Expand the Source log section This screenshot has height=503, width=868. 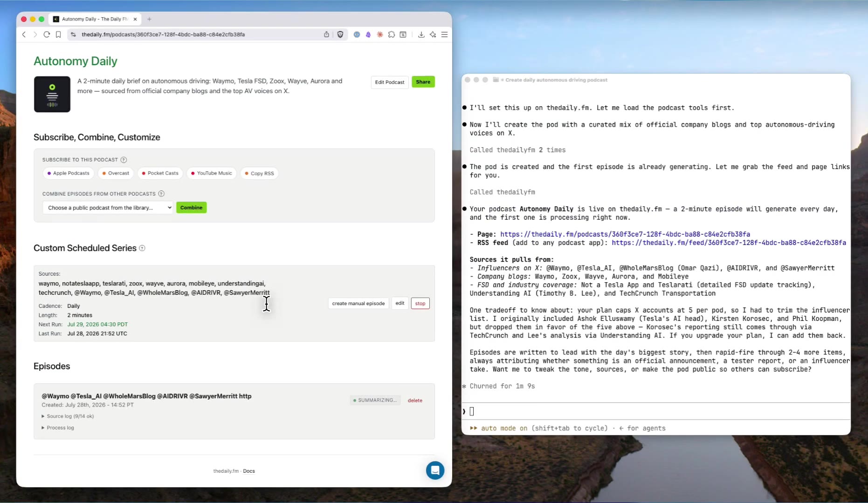(x=68, y=416)
